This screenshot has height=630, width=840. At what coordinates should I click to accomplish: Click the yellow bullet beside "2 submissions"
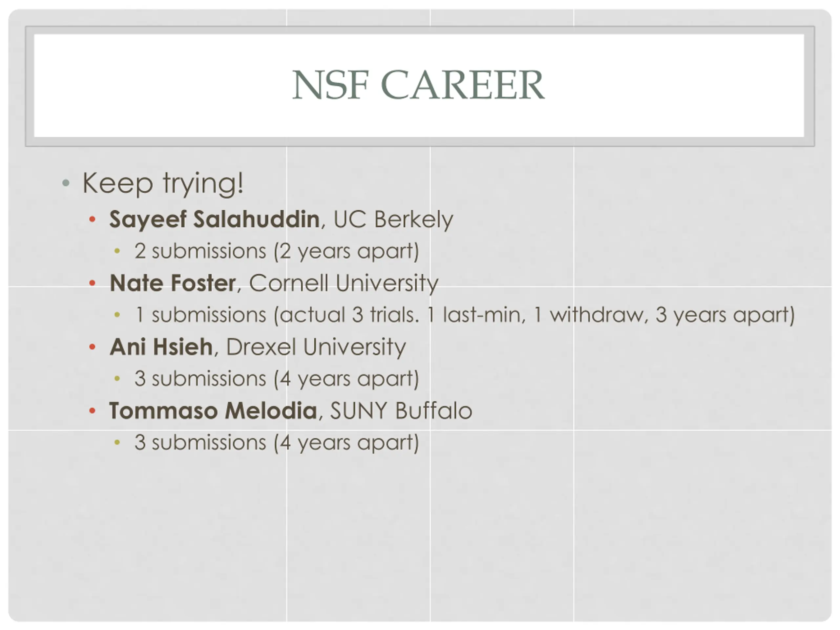117,251
